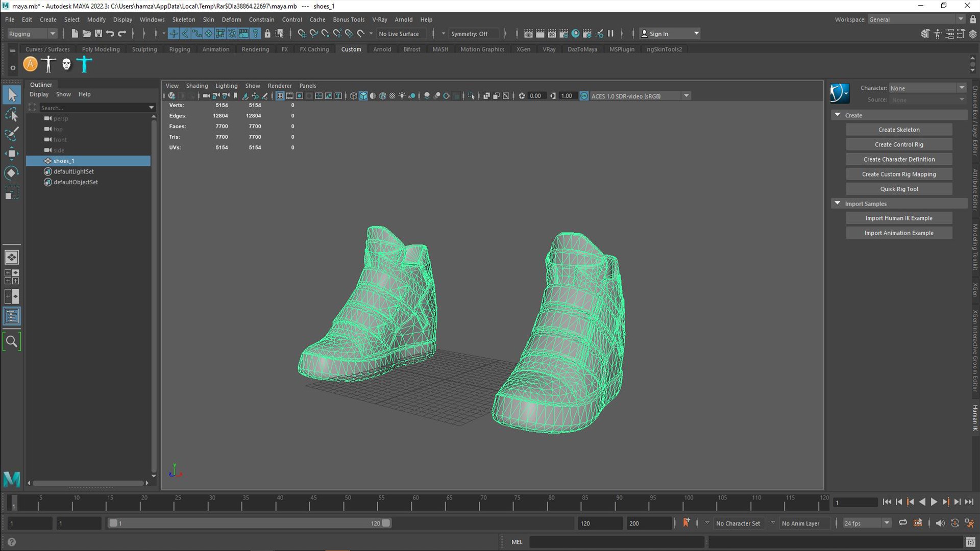
Task: Click the orange A shelf icon
Action: (31, 64)
